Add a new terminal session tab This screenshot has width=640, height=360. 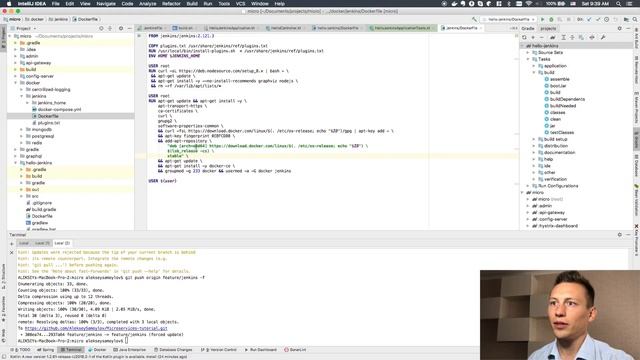point(11,244)
